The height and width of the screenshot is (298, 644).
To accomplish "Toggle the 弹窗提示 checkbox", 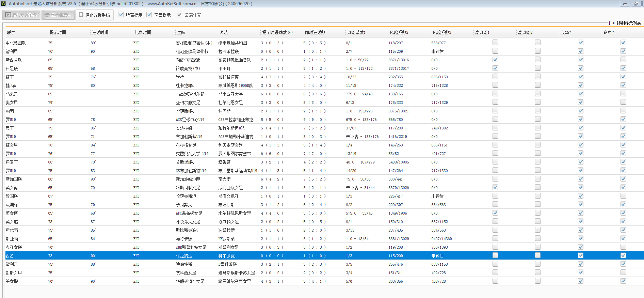I will tap(121, 15).
